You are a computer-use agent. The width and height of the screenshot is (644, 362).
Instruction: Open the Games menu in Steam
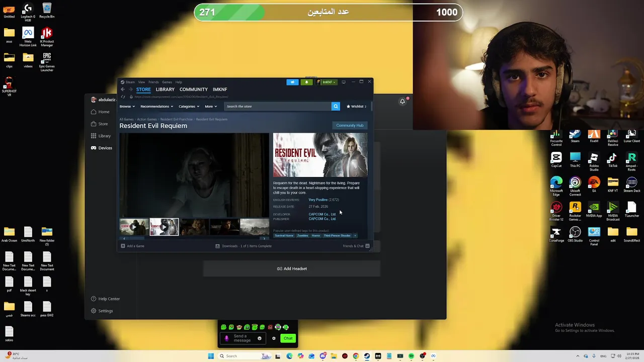coord(167,82)
